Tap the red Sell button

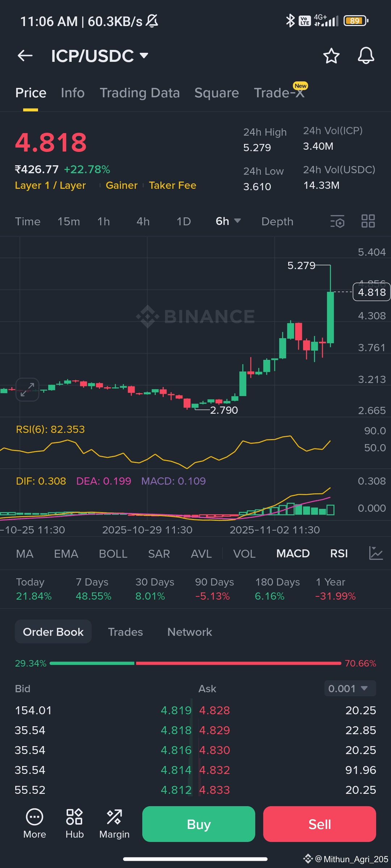320,824
